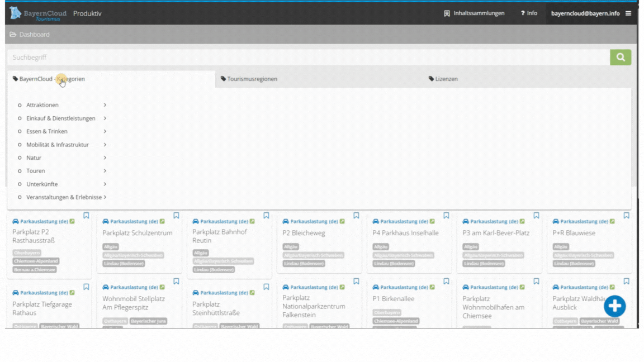Open the Inhaltssammlungen collections icon
This screenshot has height=362, width=644.
click(x=447, y=13)
